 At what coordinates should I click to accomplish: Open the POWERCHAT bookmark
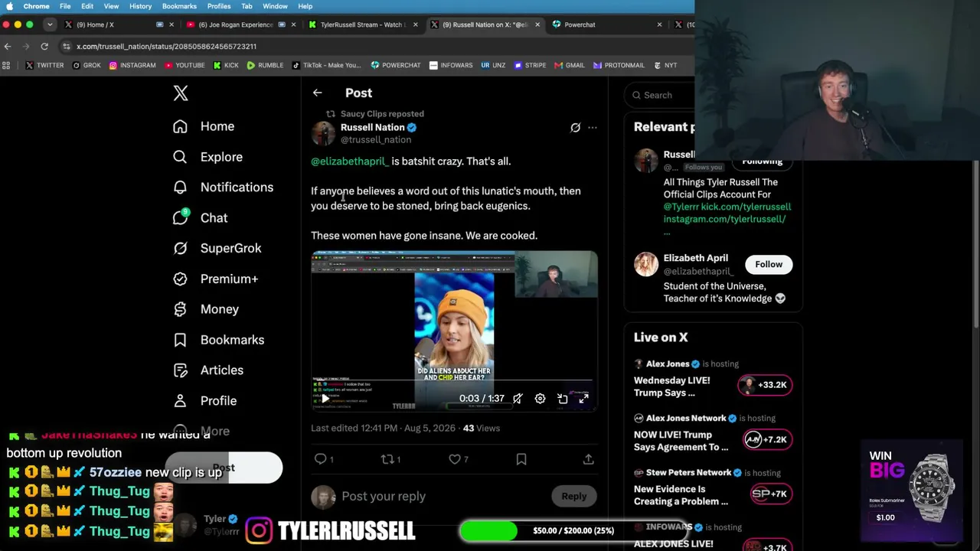click(x=396, y=66)
